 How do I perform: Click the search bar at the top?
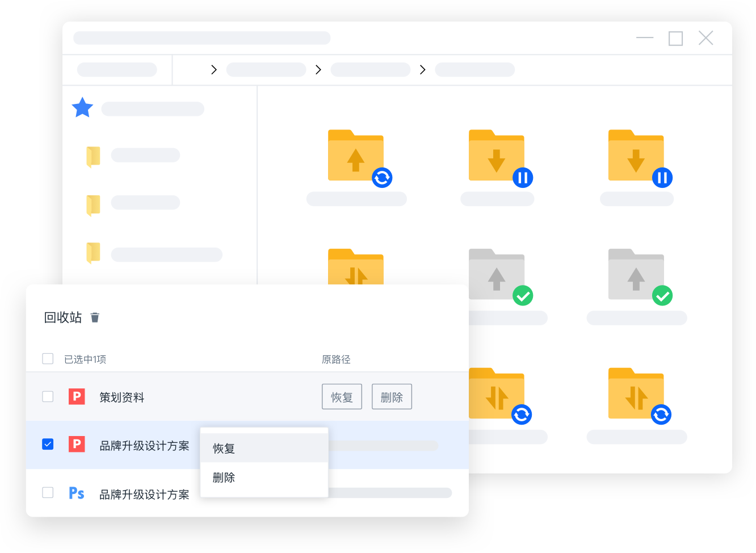[x=202, y=37]
